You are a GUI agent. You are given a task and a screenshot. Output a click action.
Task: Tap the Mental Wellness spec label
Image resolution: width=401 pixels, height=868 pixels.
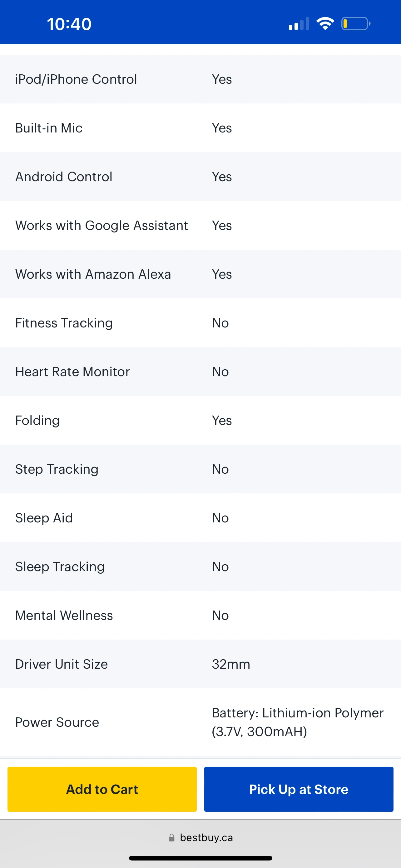click(x=64, y=615)
